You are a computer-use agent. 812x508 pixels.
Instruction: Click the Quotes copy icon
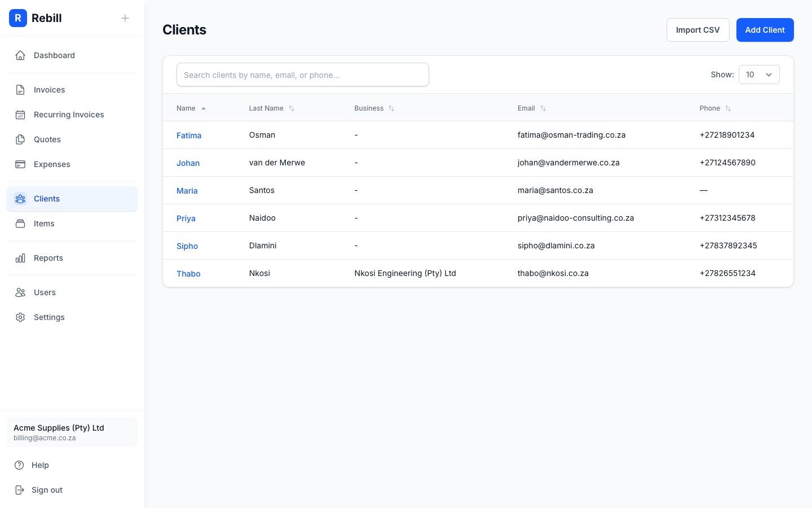tap(20, 139)
